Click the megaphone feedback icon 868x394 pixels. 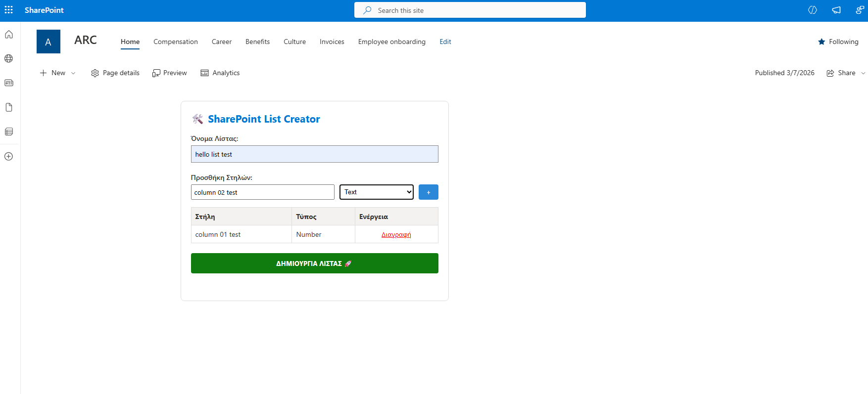pos(836,10)
